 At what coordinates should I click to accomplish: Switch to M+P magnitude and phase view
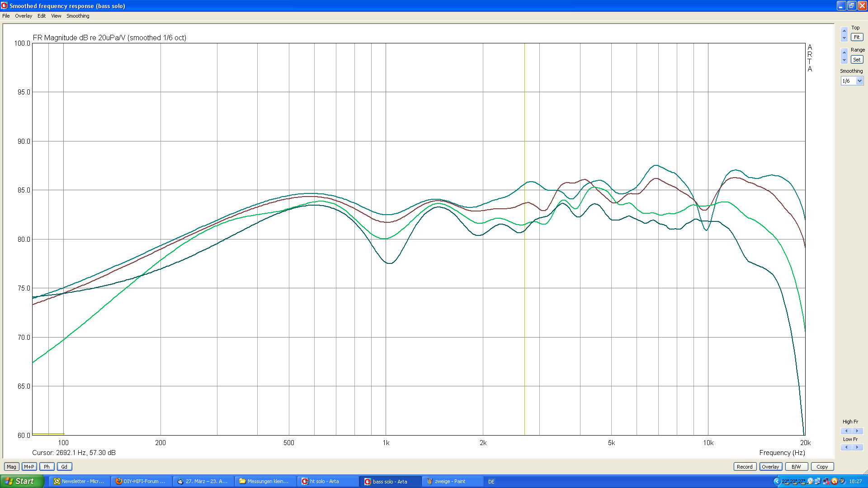coord(29,467)
